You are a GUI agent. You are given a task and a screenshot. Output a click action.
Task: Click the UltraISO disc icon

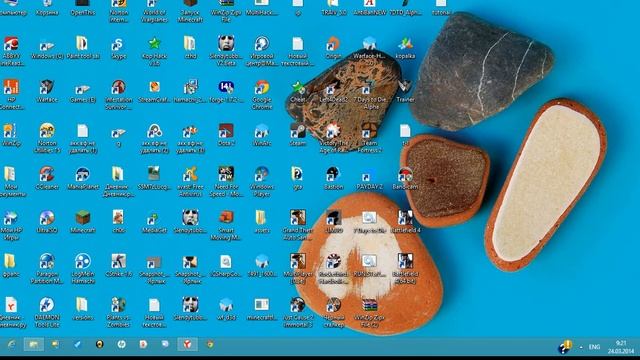47,222
